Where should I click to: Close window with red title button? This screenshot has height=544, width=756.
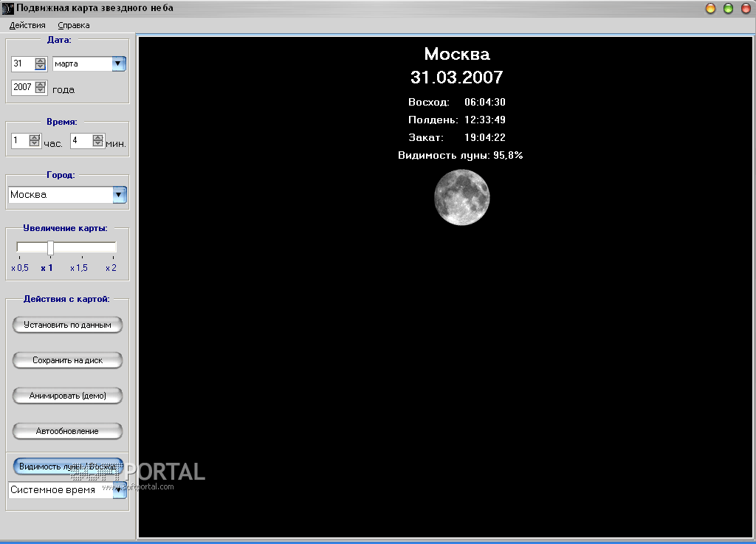(x=746, y=8)
